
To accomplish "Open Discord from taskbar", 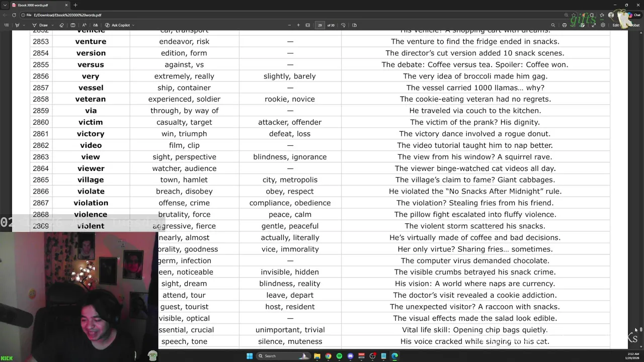I will click(350, 356).
